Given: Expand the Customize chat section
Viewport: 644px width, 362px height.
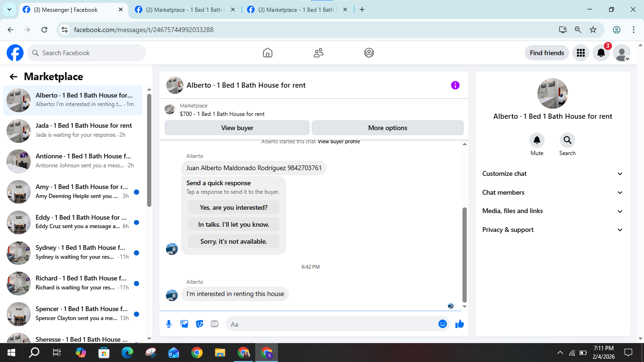Looking at the screenshot, I should tap(553, 173).
